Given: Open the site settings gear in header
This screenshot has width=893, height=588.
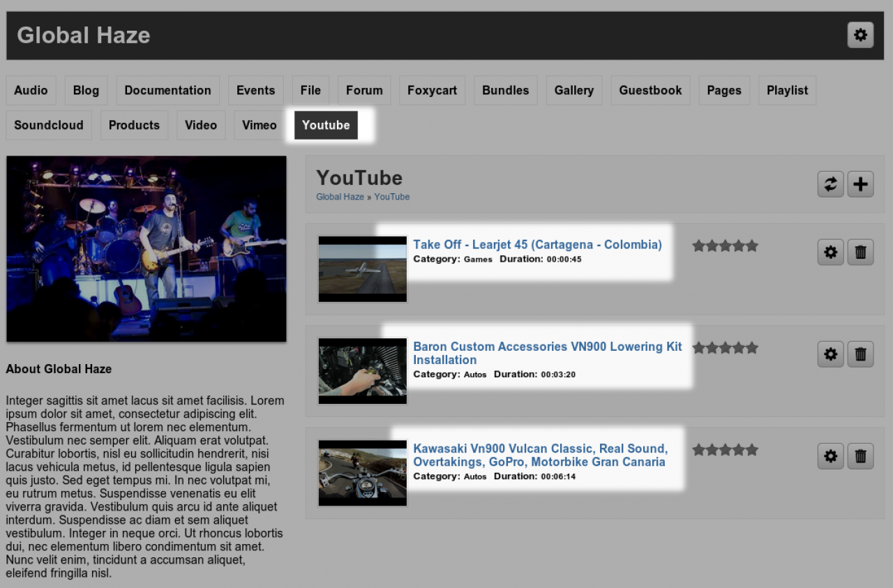Looking at the screenshot, I should click(860, 35).
